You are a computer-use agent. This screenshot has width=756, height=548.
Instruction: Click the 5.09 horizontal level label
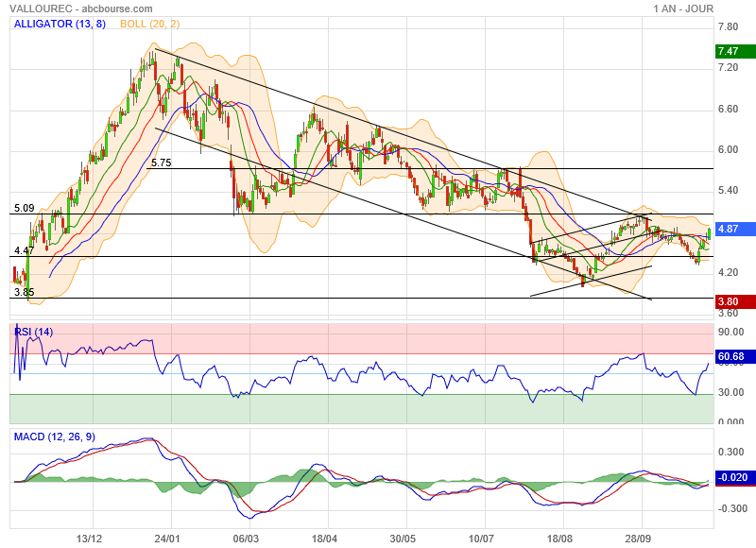coord(25,208)
